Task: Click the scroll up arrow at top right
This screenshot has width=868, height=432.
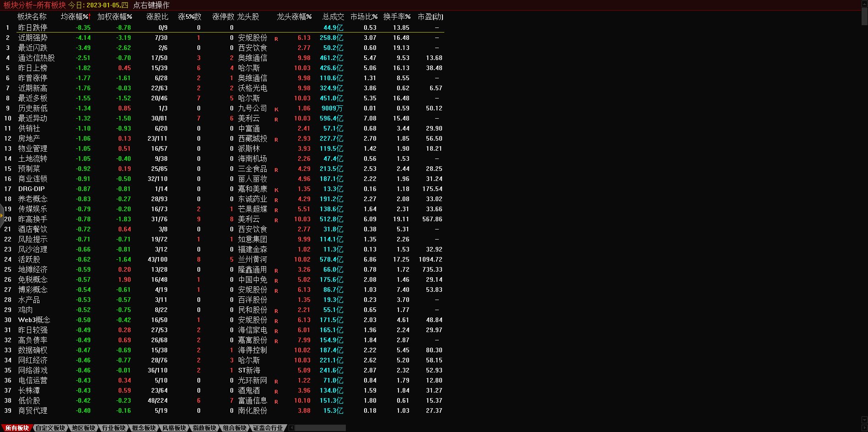Action: pyautogui.click(x=864, y=4)
